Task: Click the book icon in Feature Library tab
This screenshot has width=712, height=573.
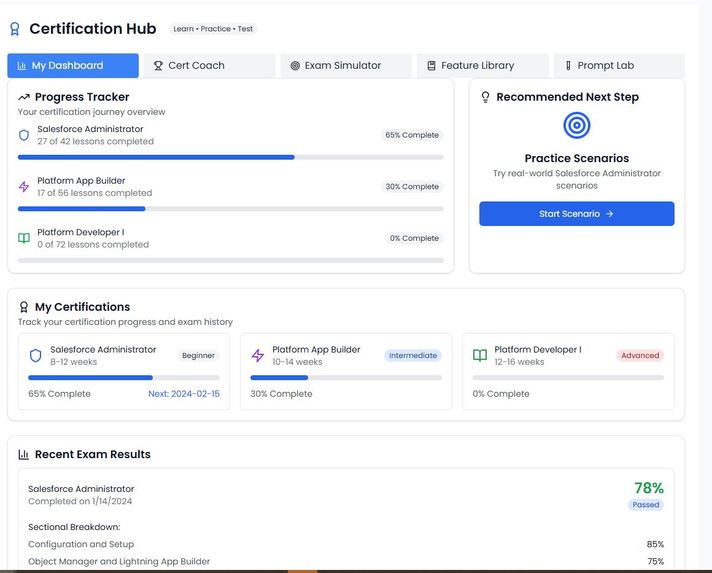Action: point(431,66)
